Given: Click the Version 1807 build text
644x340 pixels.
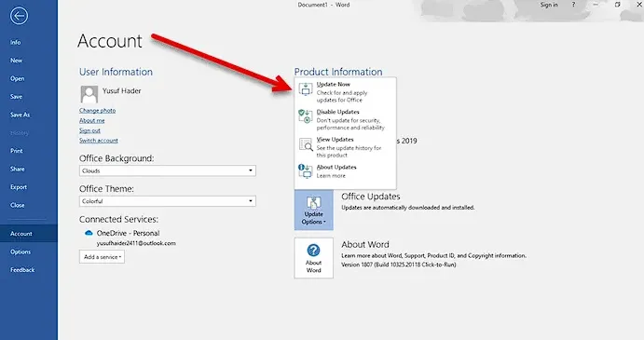Looking at the screenshot, I should point(398,265).
